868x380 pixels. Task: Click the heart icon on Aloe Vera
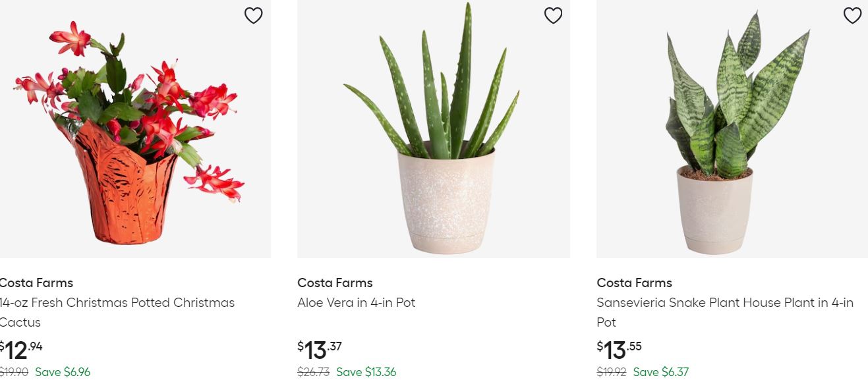coord(553,16)
